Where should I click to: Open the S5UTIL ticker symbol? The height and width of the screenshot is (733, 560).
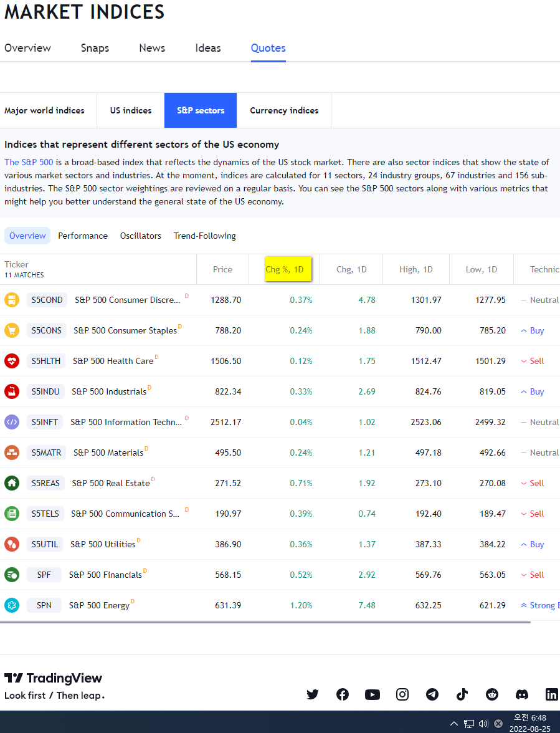point(45,544)
